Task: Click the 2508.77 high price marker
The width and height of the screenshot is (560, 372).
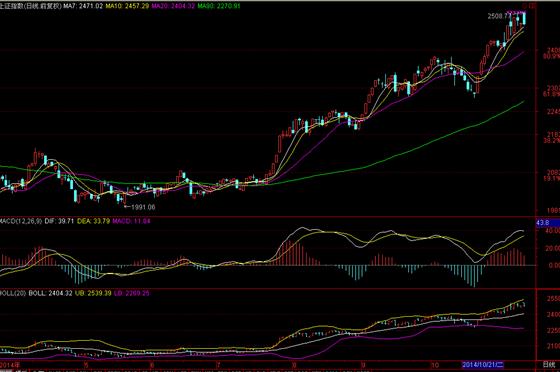Action: [499, 16]
